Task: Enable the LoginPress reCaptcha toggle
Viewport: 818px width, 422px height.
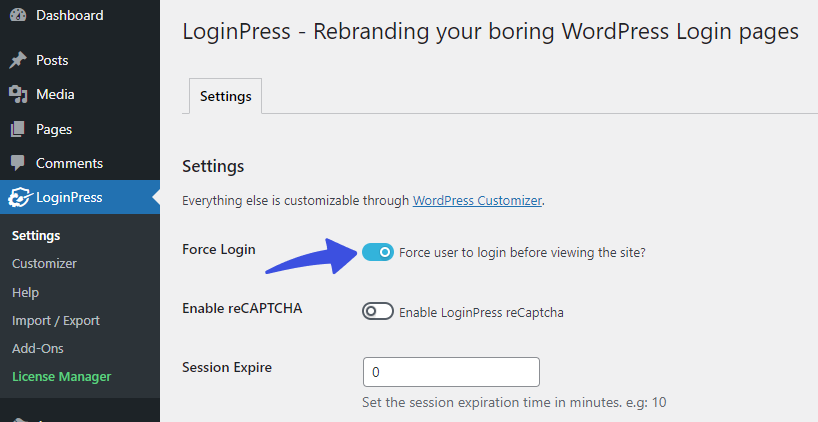Action: 378,311
